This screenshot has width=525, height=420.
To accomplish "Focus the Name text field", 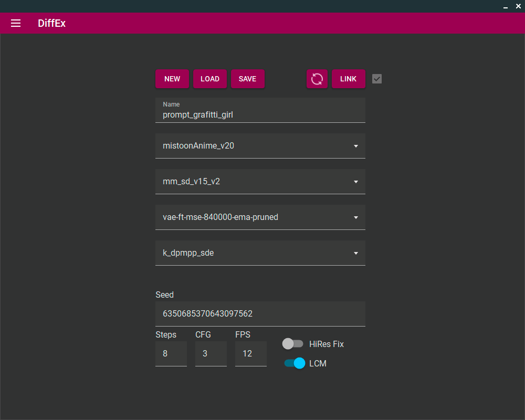I will tap(260, 114).
